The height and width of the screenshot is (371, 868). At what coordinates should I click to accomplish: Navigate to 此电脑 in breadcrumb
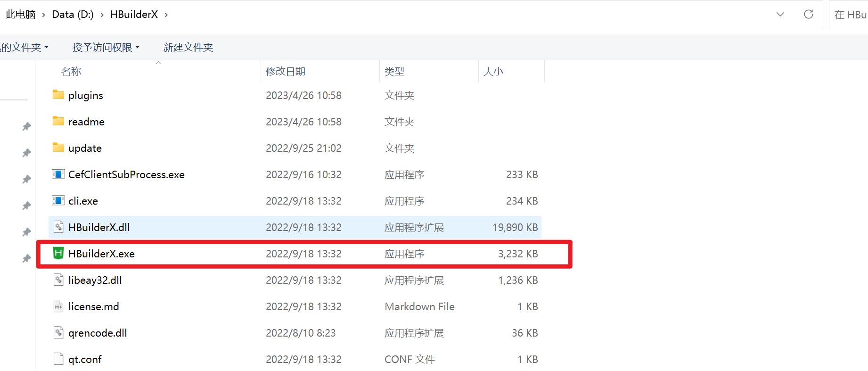(x=21, y=15)
